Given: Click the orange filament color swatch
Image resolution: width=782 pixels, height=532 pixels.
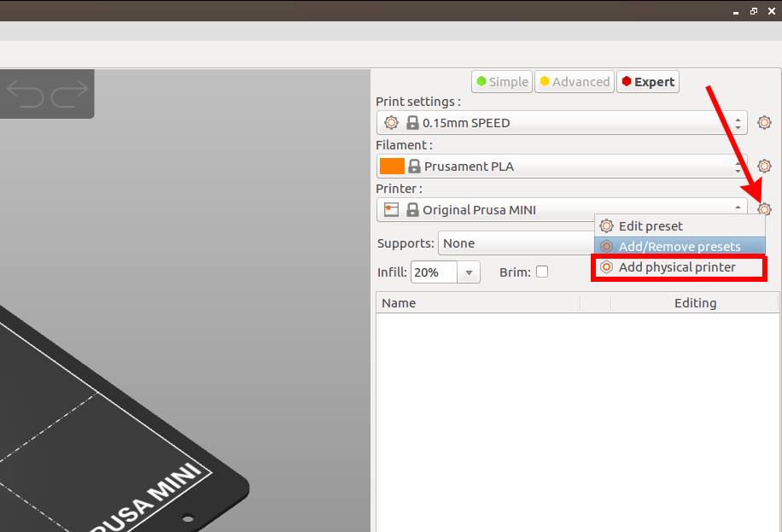Looking at the screenshot, I should pos(392,167).
